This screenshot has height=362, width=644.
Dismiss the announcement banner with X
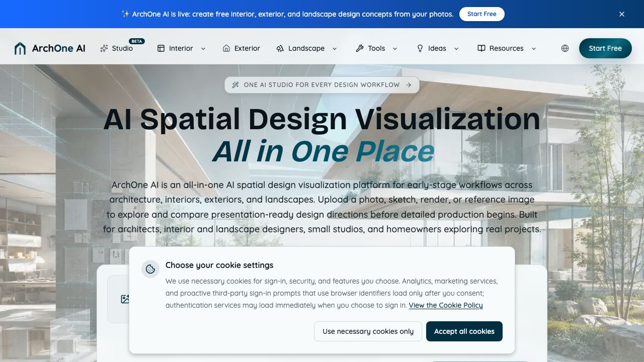(622, 14)
